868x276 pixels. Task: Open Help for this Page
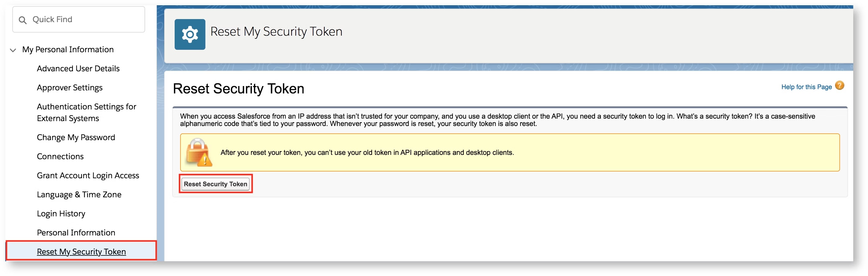(x=807, y=87)
